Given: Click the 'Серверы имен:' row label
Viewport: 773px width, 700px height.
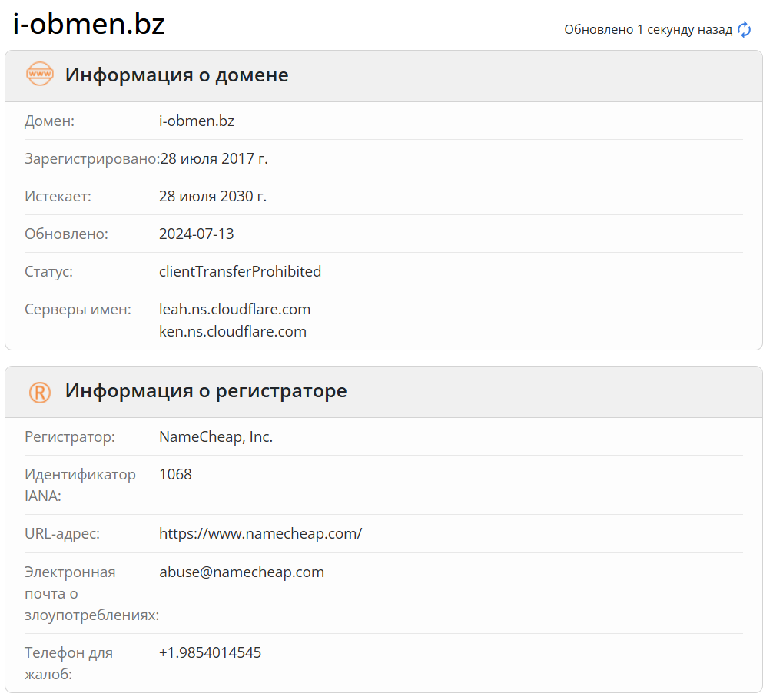Looking at the screenshot, I should point(78,310).
